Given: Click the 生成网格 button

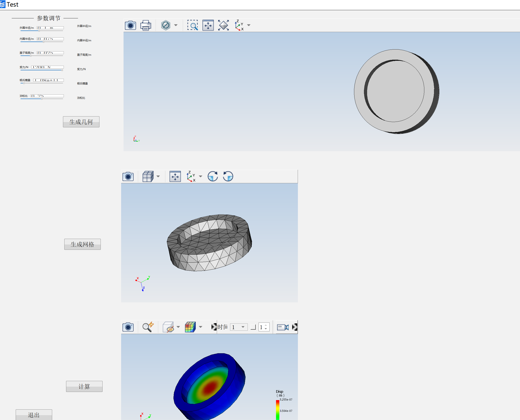Looking at the screenshot, I should point(82,244).
